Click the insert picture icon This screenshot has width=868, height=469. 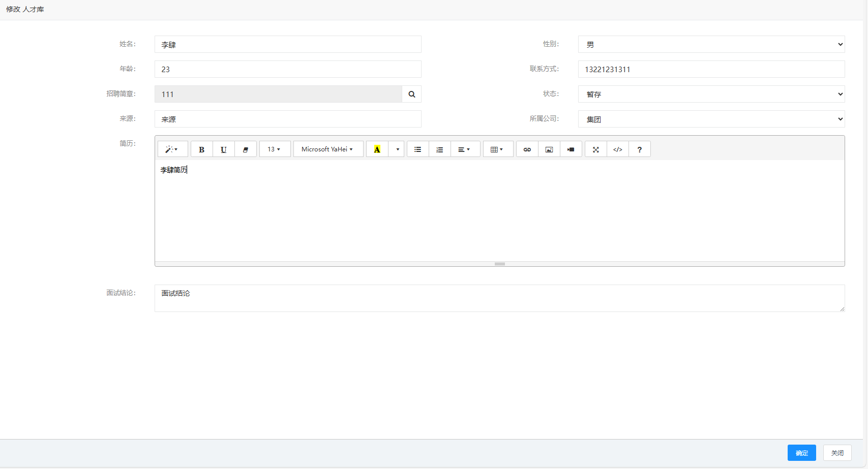click(549, 149)
